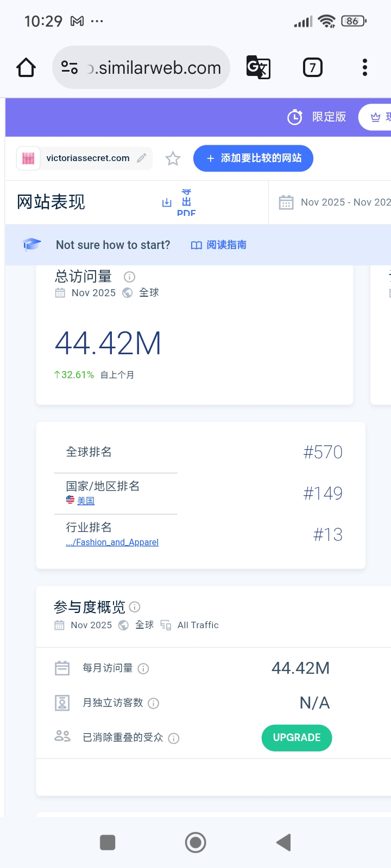This screenshot has height=868, width=391.
Task: Tap the 限定版 timer icon
Action: click(x=295, y=117)
